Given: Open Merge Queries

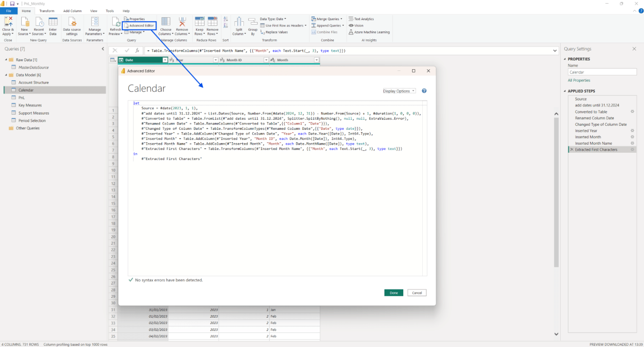Looking at the screenshot, I should [x=327, y=18].
